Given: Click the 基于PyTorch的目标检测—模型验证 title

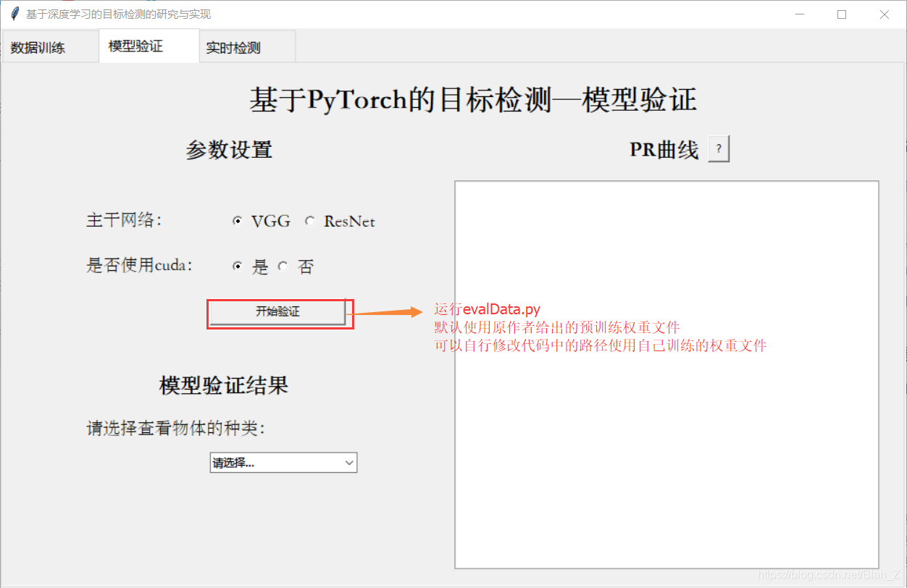Looking at the screenshot, I should click(x=473, y=100).
